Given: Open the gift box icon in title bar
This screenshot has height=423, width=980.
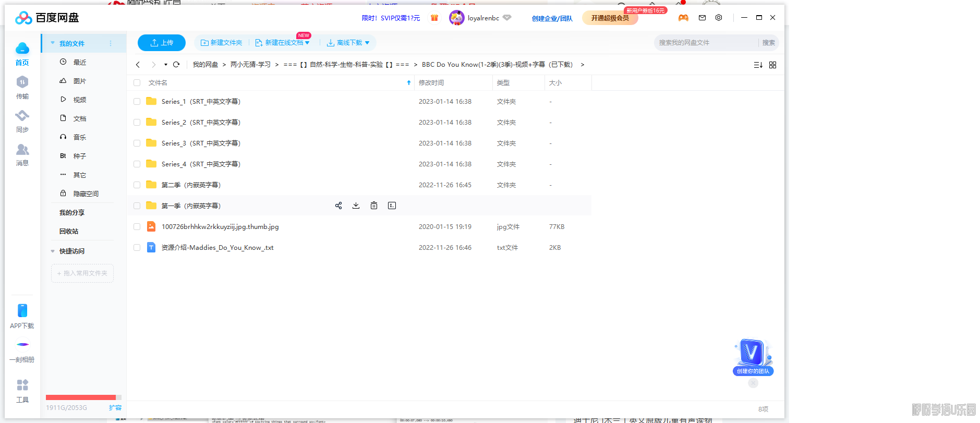Looking at the screenshot, I should (434, 18).
